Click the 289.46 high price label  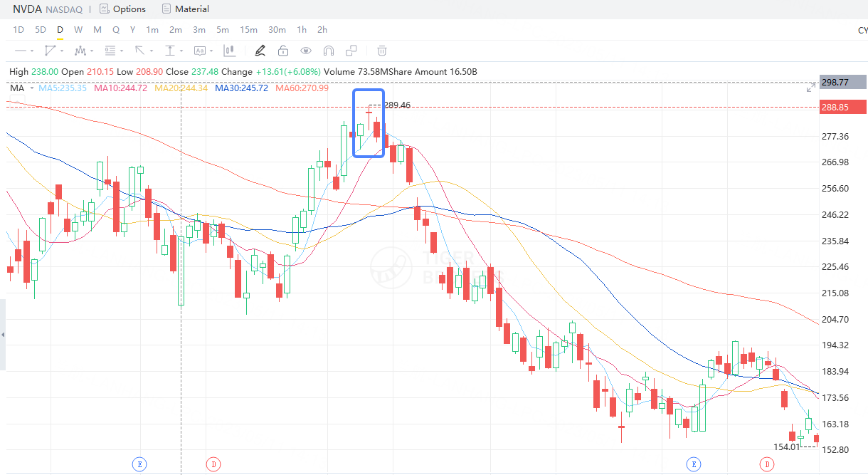[x=397, y=105]
